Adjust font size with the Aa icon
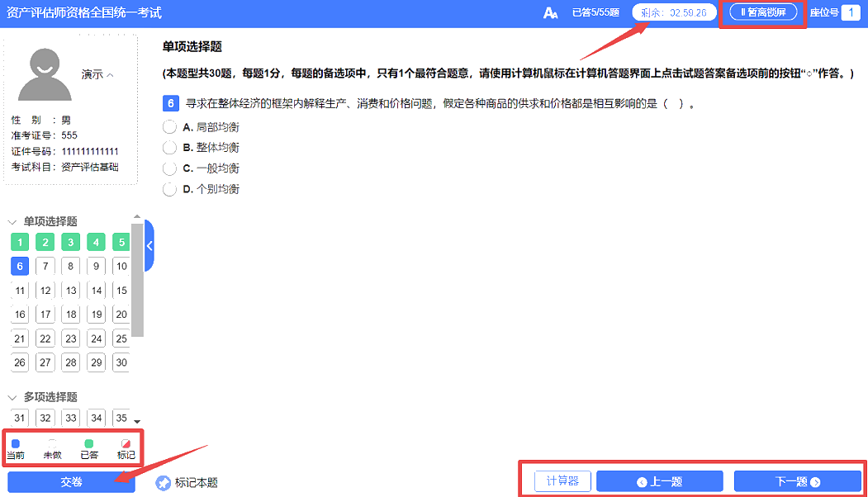The height and width of the screenshot is (497, 868). (x=550, y=12)
